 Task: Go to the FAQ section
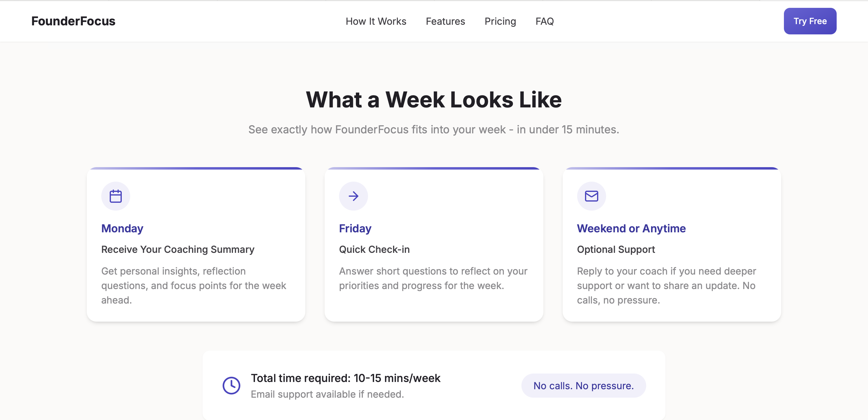[545, 21]
